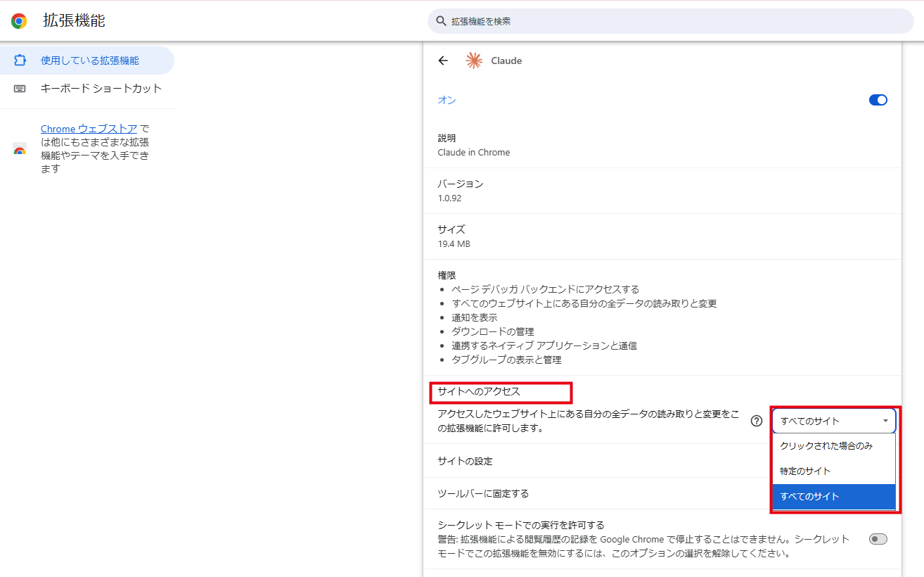Screen dimensions: 924x577
Task: Open the Chrome ウェブストア link
Action: click(x=89, y=129)
